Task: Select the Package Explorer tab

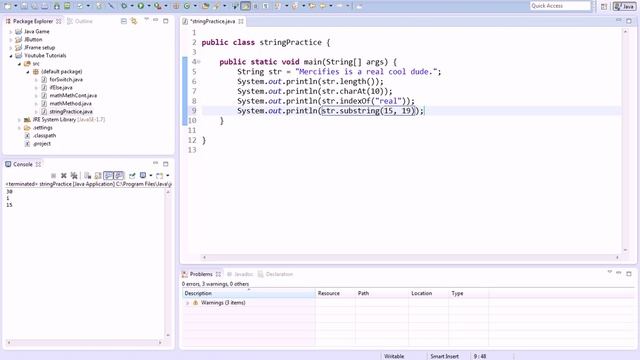Action: (33, 21)
